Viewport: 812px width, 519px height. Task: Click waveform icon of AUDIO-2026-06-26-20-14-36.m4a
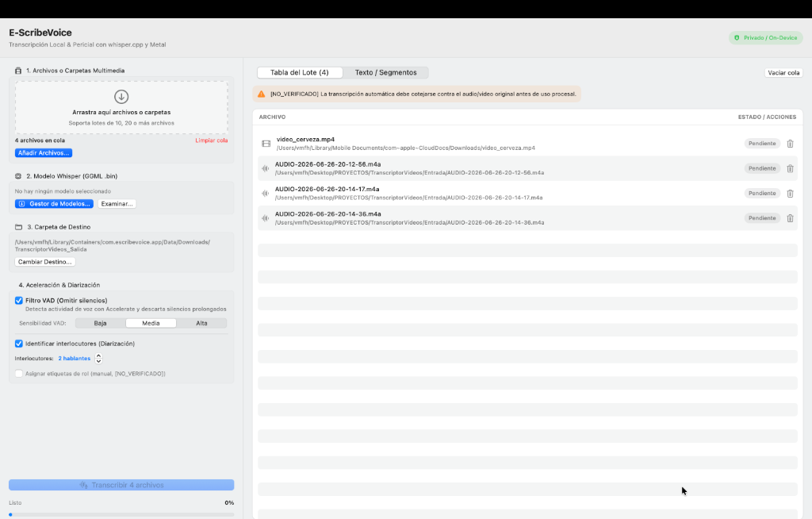point(266,218)
